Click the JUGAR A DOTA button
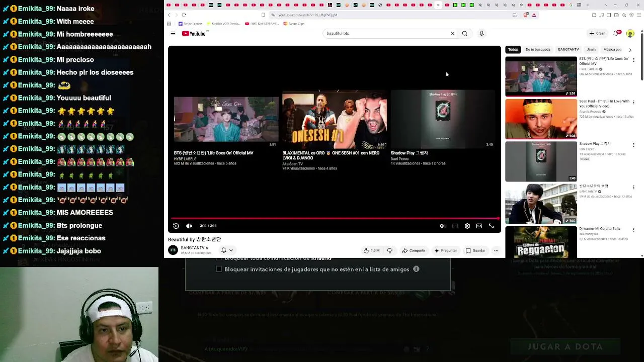Screen dimensions: 644x362 point(565,346)
